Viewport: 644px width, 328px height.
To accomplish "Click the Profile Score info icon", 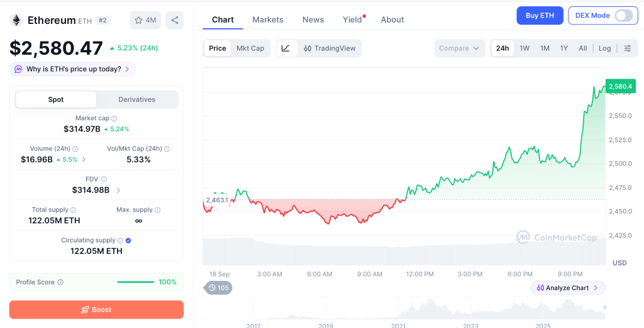I will tap(60, 283).
